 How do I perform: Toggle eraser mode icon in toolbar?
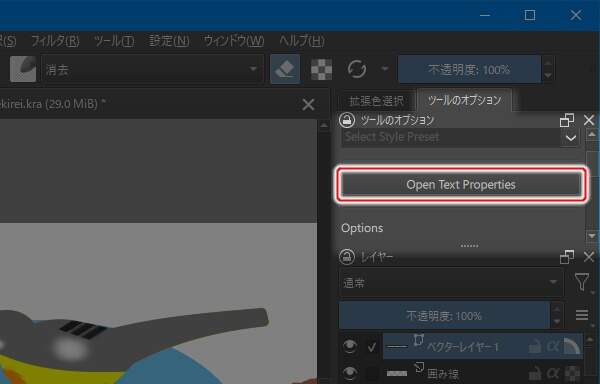(285, 69)
